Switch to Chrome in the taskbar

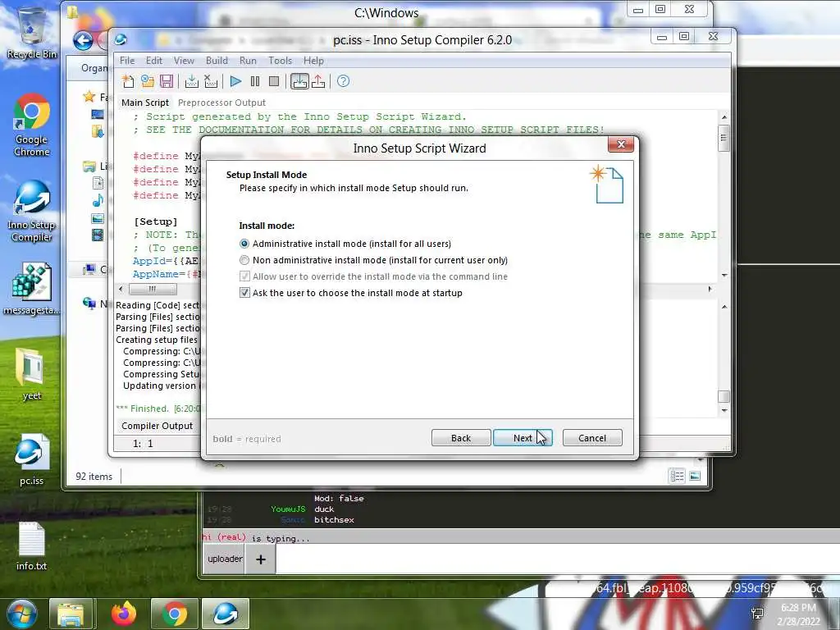(x=175, y=614)
